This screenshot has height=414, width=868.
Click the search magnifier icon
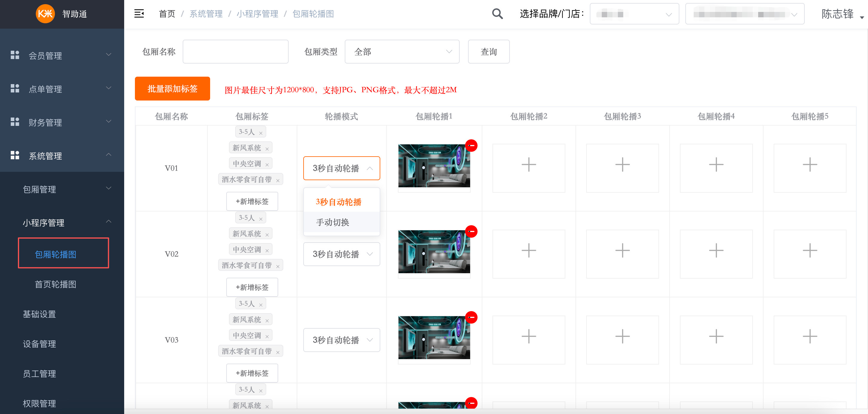point(497,14)
